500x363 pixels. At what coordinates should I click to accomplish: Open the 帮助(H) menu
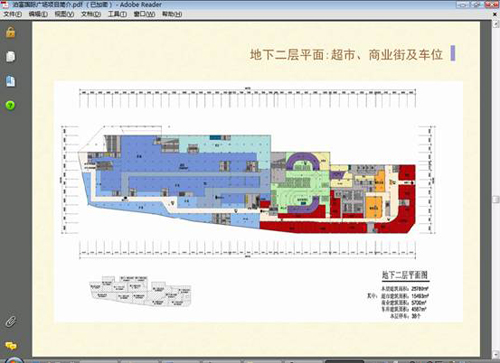tap(172, 14)
